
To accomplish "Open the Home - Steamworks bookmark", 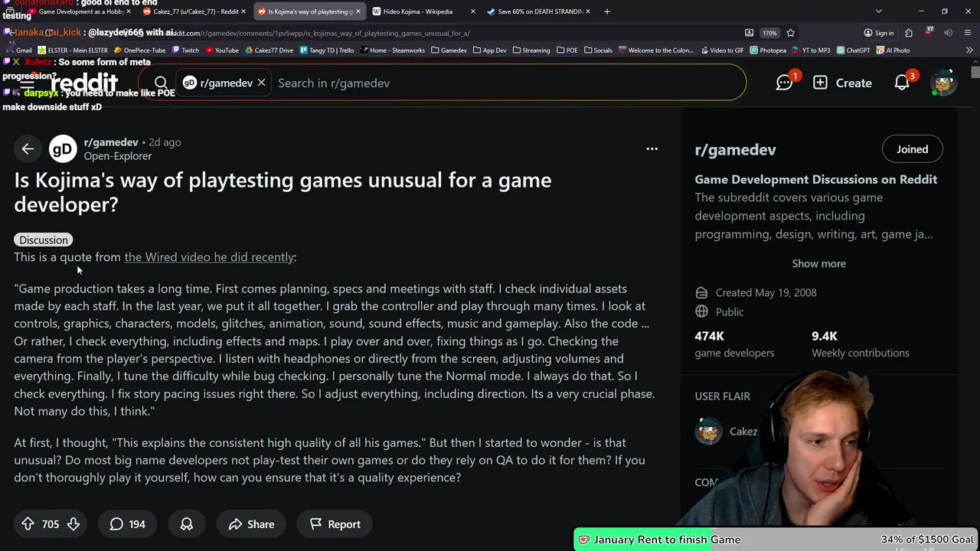I will pyautogui.click(x=392, y=51).
